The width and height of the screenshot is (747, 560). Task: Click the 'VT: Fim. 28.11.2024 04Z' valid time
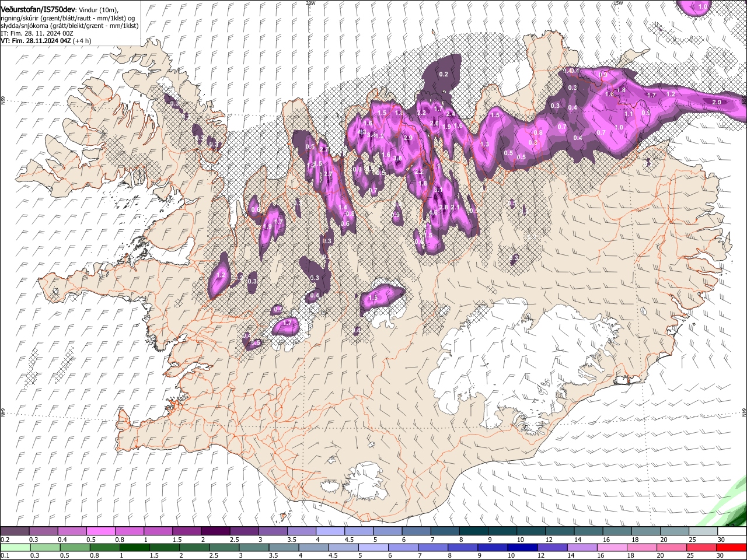[x=37, y=41]
